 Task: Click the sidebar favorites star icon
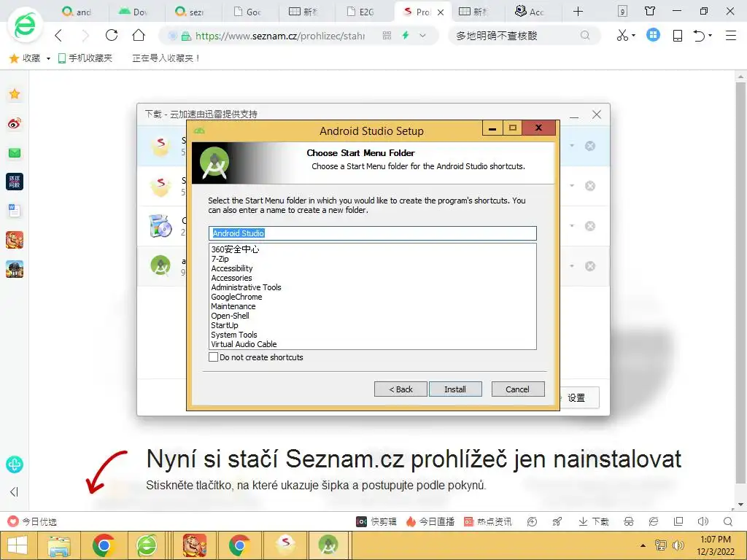tap(15, 94)
